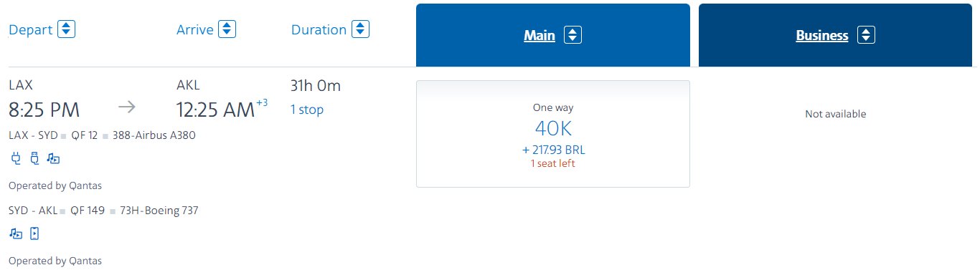Click the arrow between departure and arrival times
Image resolution: width=980 pixels, height=270 pixels.
(126, 107)
